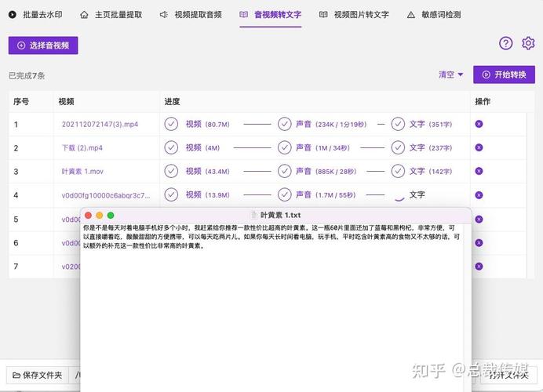Open settings gear icon

point(528,43)
